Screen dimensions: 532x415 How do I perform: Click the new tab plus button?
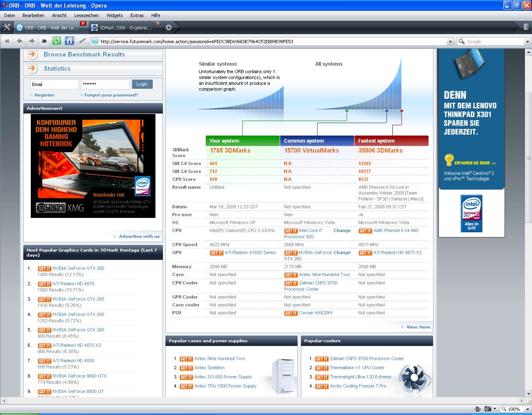(169, 28)
